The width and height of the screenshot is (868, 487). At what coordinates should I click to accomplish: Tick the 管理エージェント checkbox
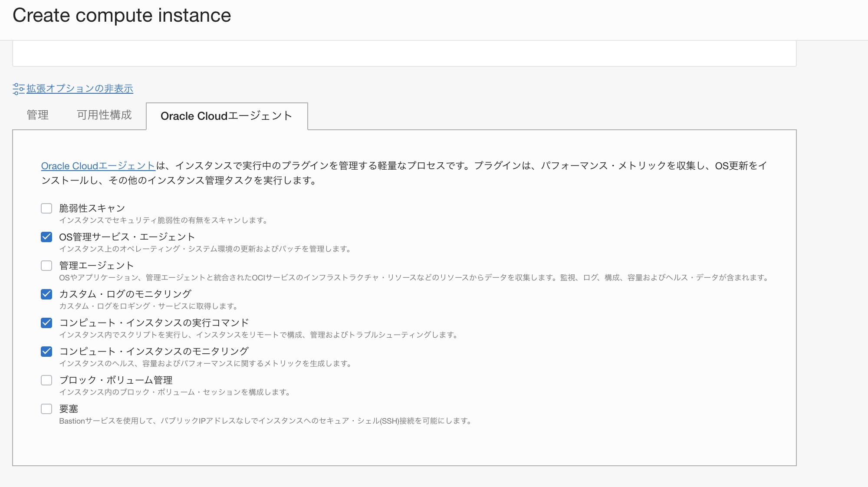[x=46, y=266]
